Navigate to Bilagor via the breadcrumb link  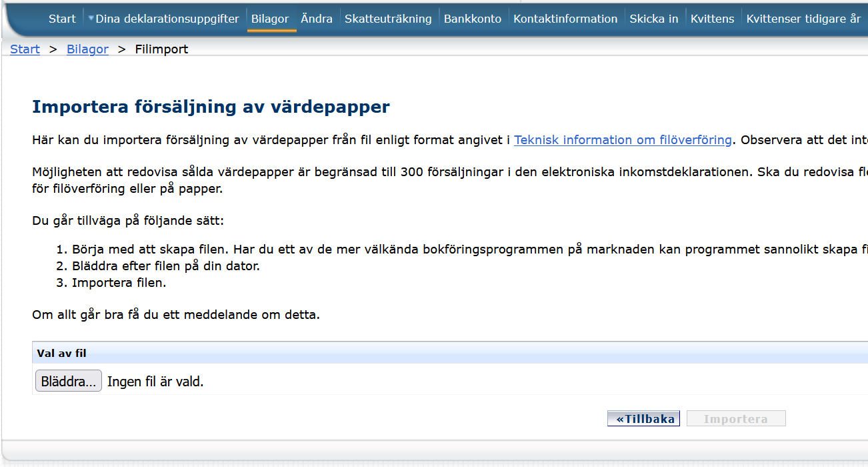[87, 49]
